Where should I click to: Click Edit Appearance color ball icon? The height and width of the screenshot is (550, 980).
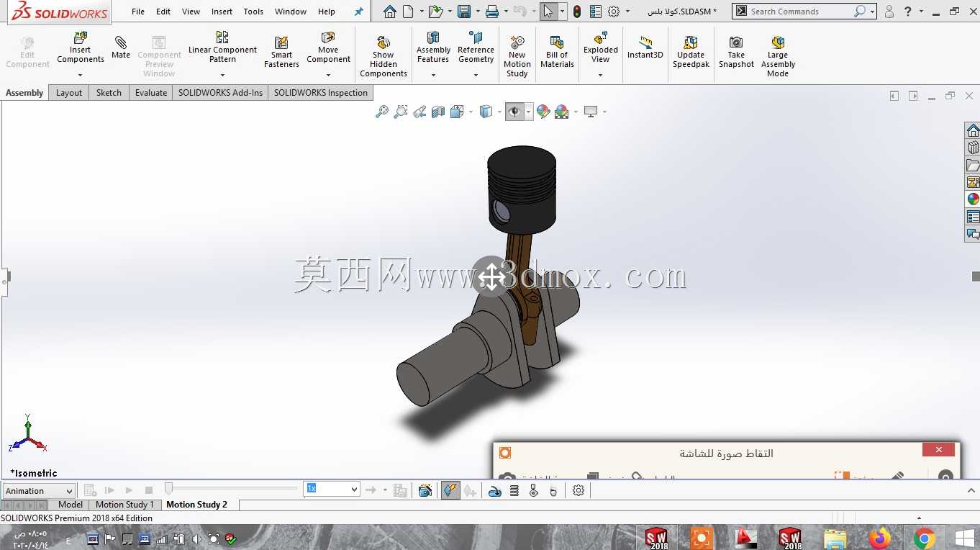coord(543,112)
